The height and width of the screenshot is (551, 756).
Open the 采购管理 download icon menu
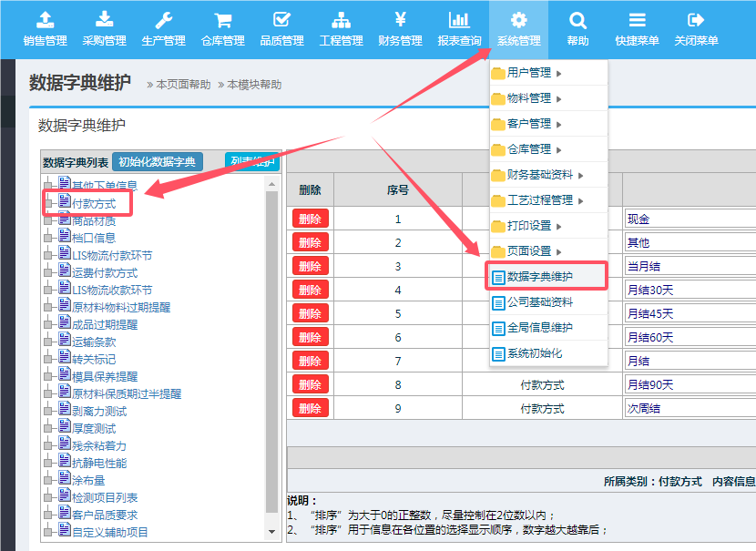point(104,20)
